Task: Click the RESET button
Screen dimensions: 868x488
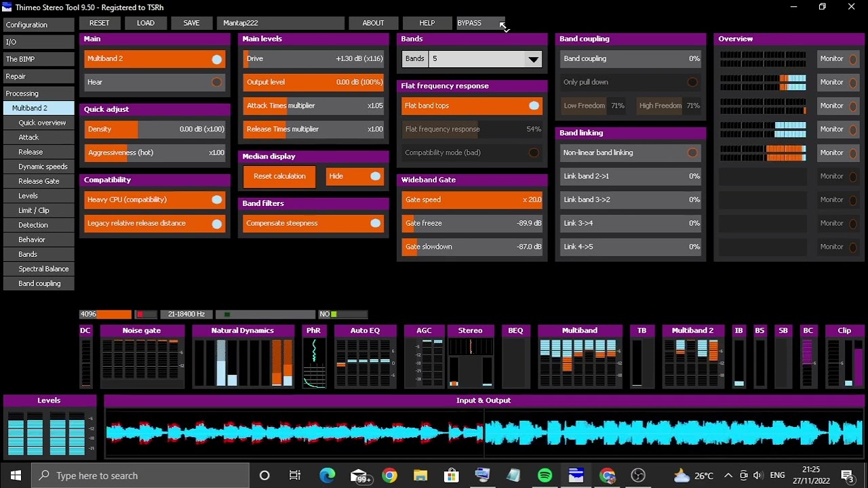Action: point(99,23)
